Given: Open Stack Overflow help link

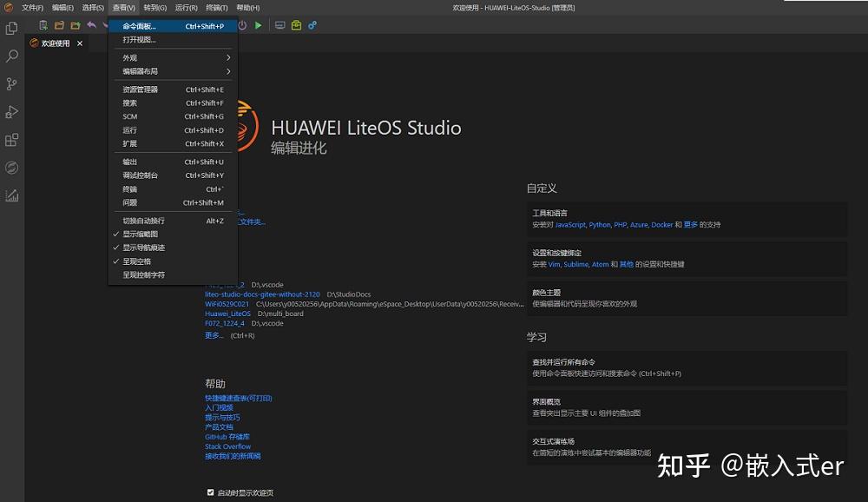Looking at the screenshot, I should tap(228, 446).
